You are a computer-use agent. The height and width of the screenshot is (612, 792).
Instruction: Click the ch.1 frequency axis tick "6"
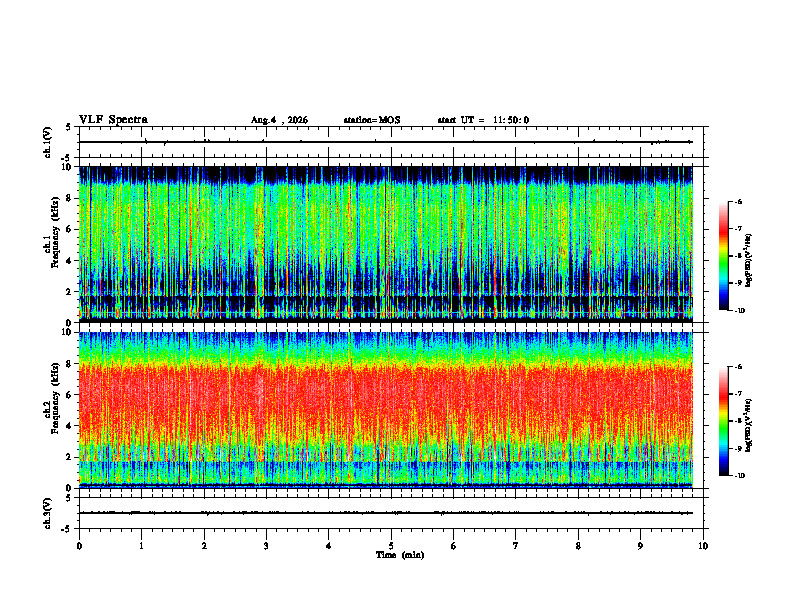(x=70, y=229)
